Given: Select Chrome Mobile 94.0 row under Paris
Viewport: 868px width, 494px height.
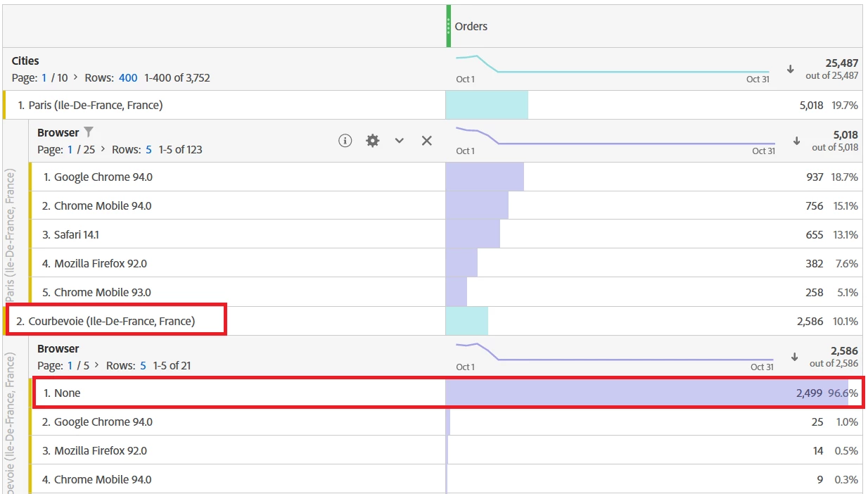Looking at the screenshot, I should [x=446, y=205].
